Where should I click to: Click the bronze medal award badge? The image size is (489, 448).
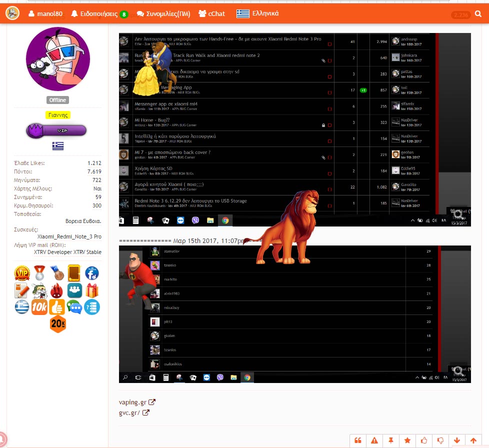57,273
